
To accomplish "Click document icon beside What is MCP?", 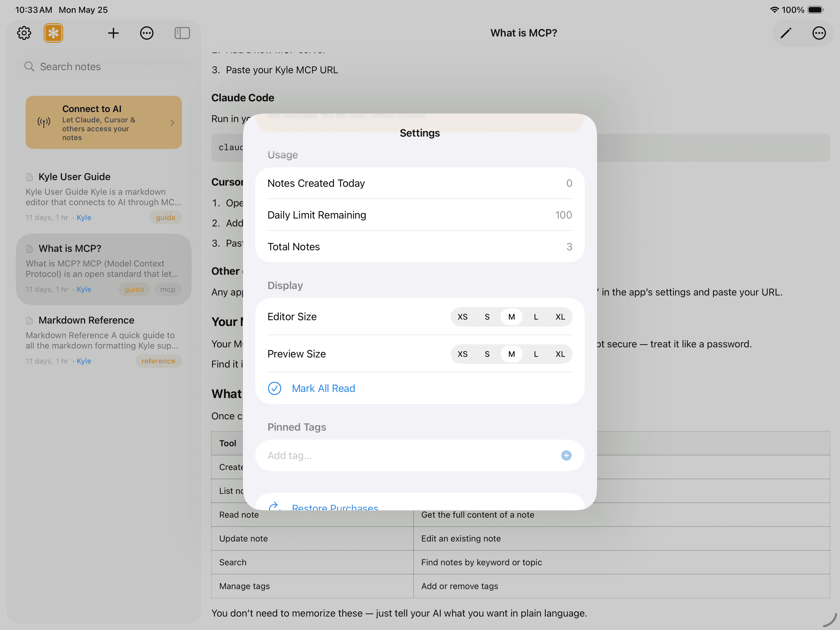I will (30, 249).
